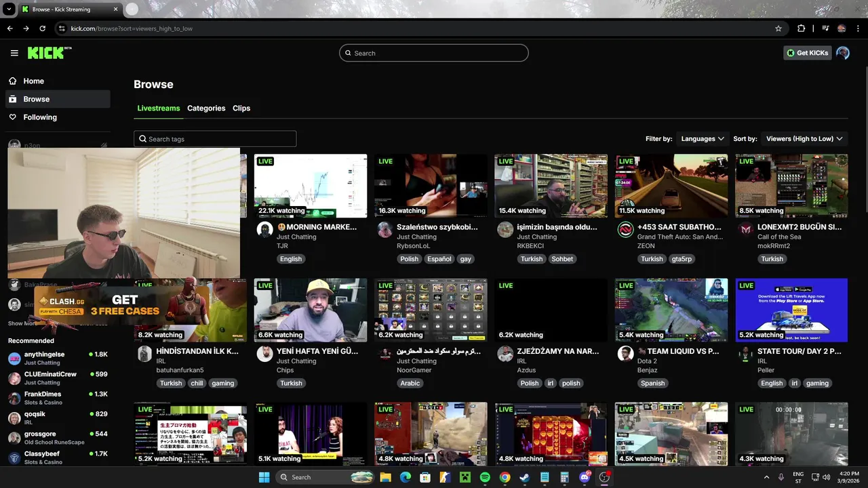Viewport: 868px width, 488px height.
Task: Open the new tab button
Action: pyautogui.click(x=132, y=9)
